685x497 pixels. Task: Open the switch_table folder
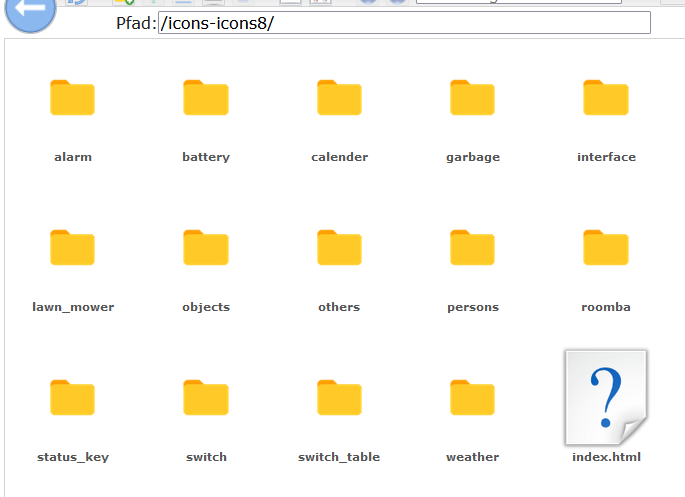tap(339, 398)
